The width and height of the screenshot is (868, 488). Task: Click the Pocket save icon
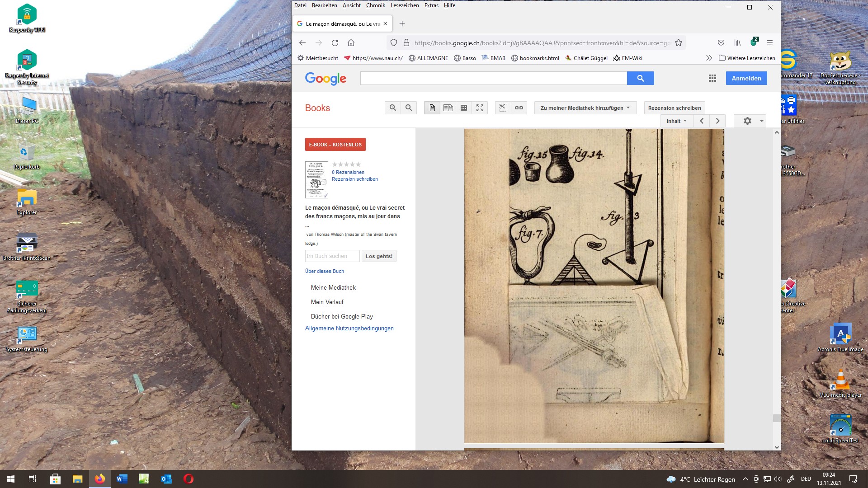click(721, 43)
